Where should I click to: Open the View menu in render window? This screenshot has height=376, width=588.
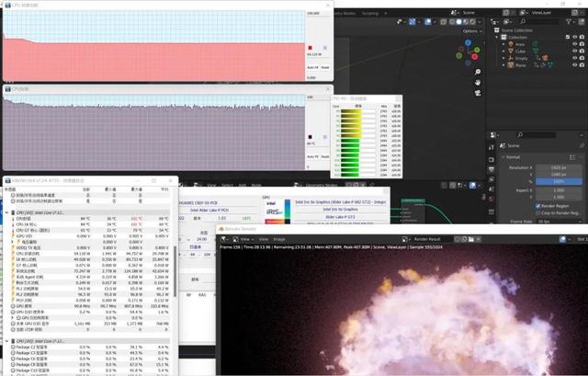coord(264,239)
